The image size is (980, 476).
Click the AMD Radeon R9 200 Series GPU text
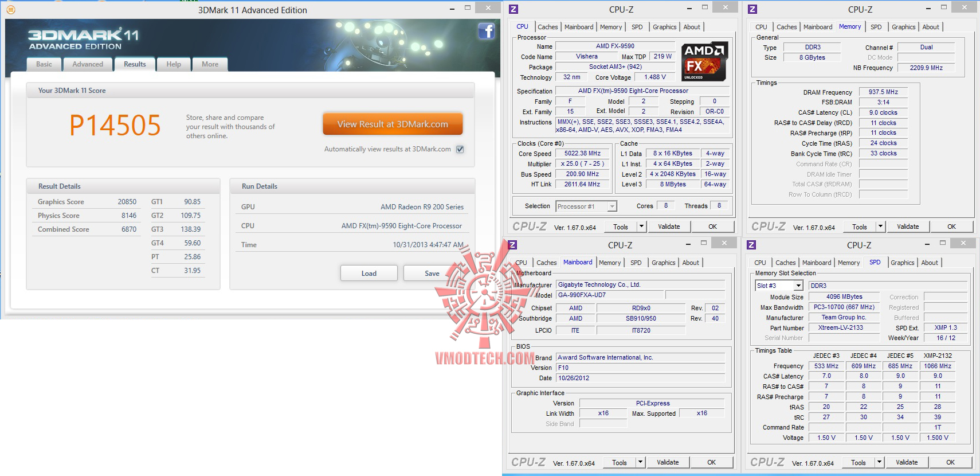(422, 207)
